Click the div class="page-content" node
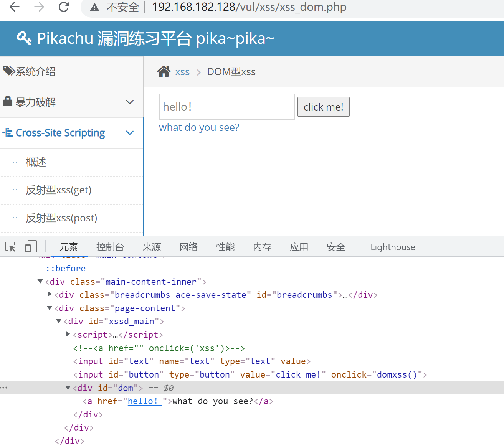504x447 pixels. [120, 308]
